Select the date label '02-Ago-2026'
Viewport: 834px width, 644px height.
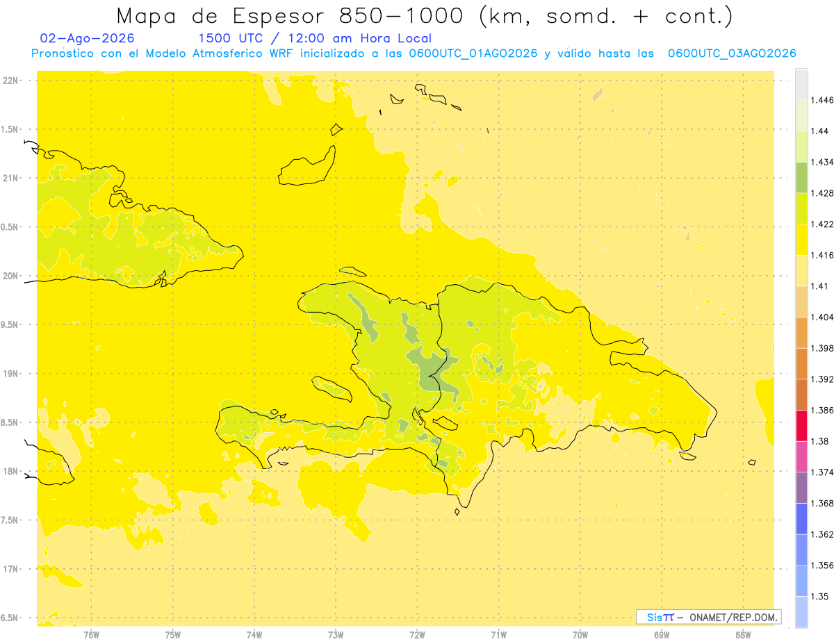pos(88,39)
